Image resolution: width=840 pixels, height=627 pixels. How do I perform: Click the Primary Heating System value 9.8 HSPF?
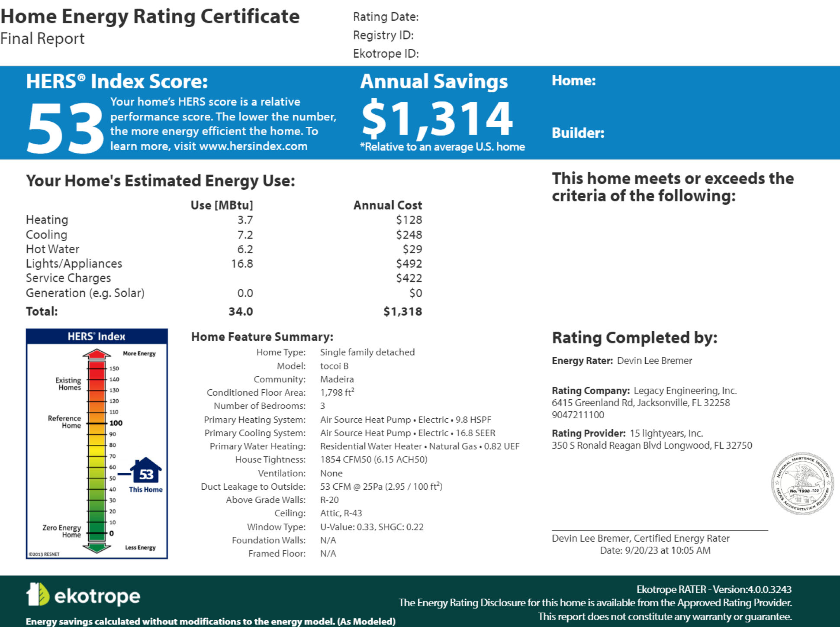click(473, 420)
